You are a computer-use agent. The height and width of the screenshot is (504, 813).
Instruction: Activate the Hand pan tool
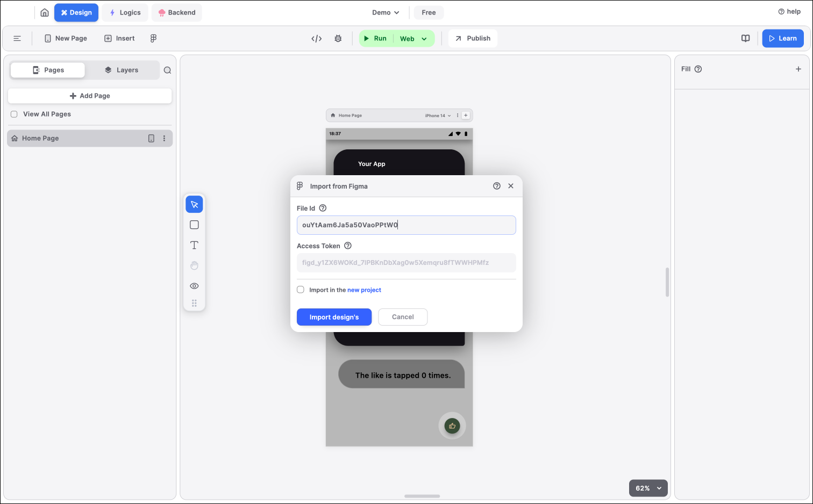(194, 265)
